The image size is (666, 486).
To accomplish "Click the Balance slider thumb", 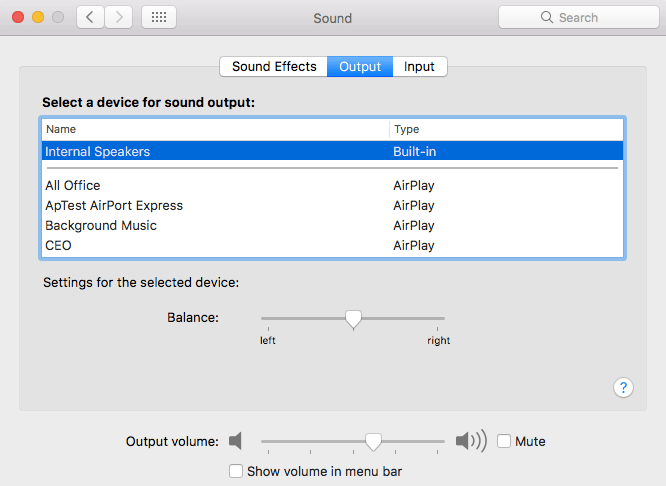I will [353, 319].
